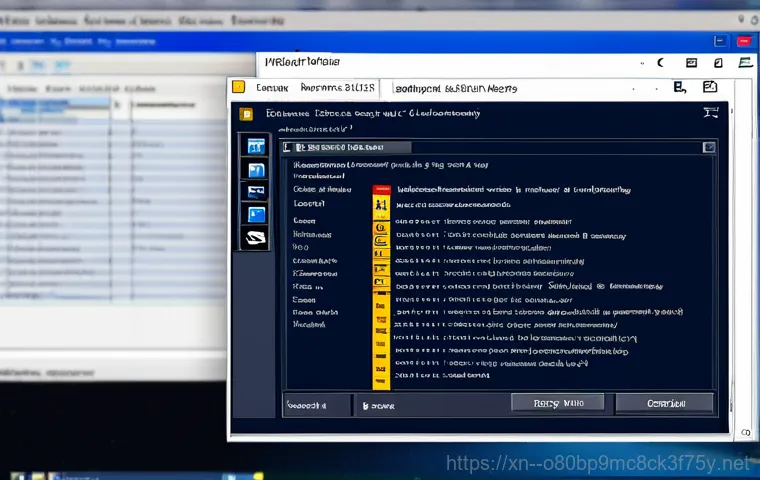Toggle the small checkbox in the inner panel header
Viewport: 760px width, 480px height.
point(299,147)
